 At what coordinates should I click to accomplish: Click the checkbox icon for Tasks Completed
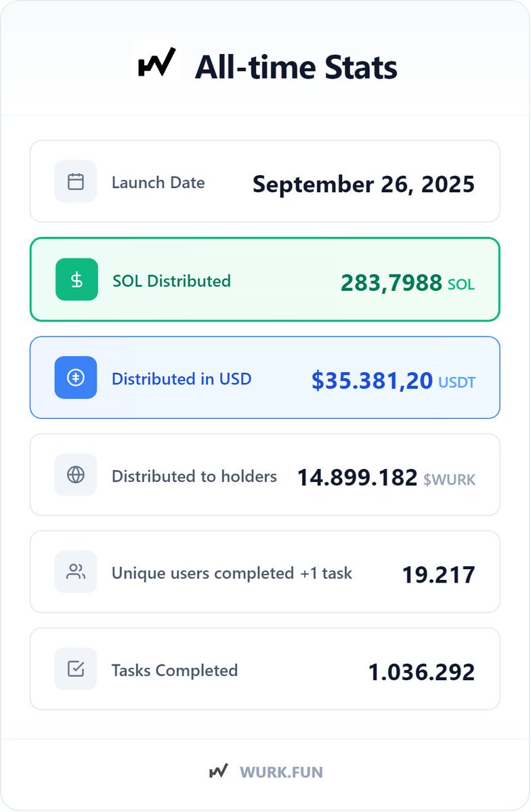pyautogui.click(x=76, y=669)
